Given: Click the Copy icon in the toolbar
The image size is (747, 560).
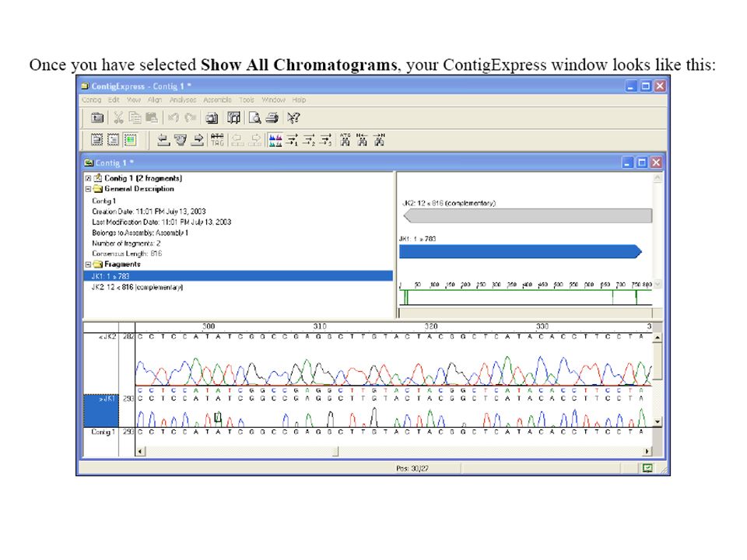Looking at the screenshot, I should [135, 117].
